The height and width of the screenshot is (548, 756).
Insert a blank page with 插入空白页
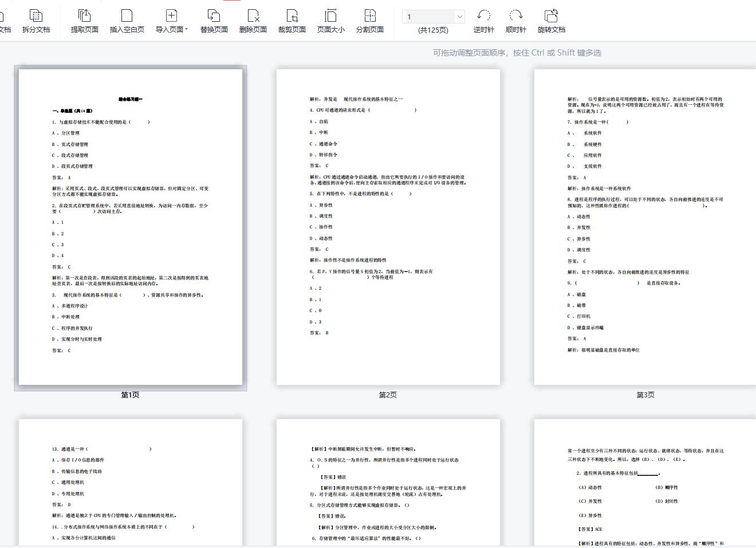click(127, 21)
